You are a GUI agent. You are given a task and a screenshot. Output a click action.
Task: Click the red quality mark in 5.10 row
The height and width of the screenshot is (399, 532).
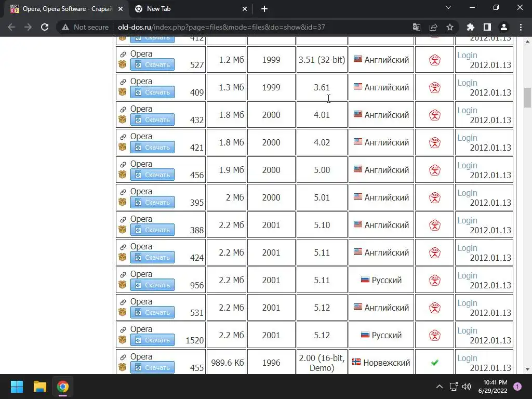click(x=435, y=225)
